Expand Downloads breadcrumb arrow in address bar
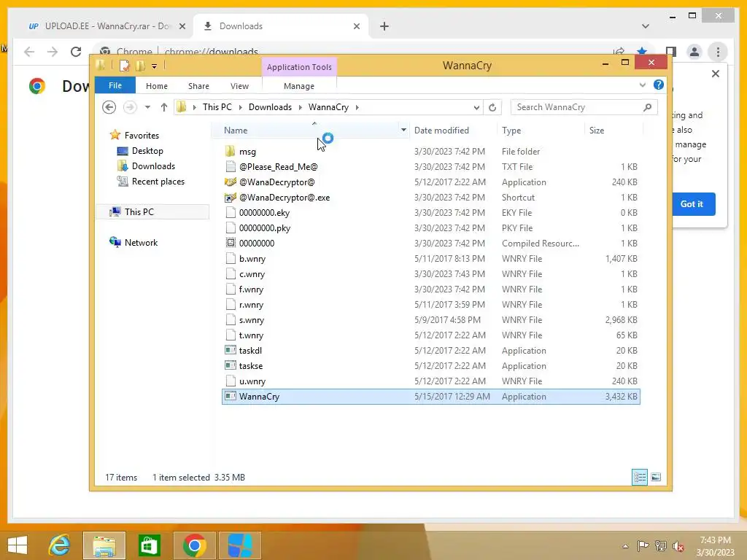 (x=300, y=107)
